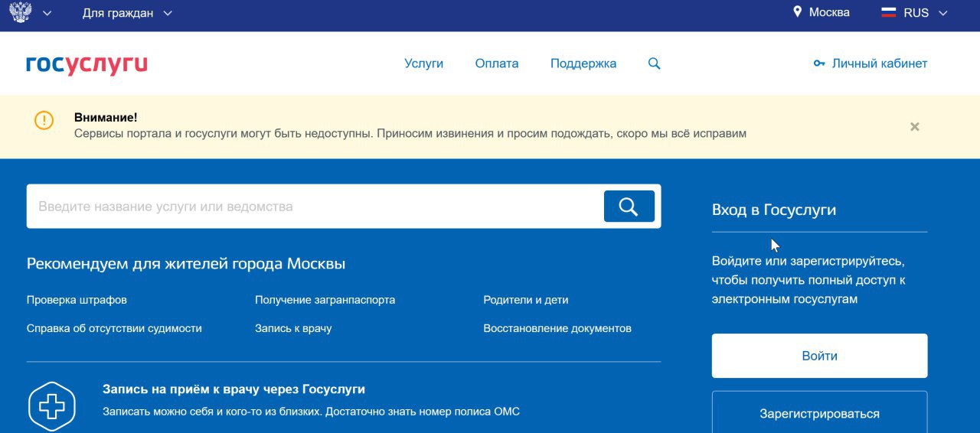Open the Оплата menu item

(496, 63)
